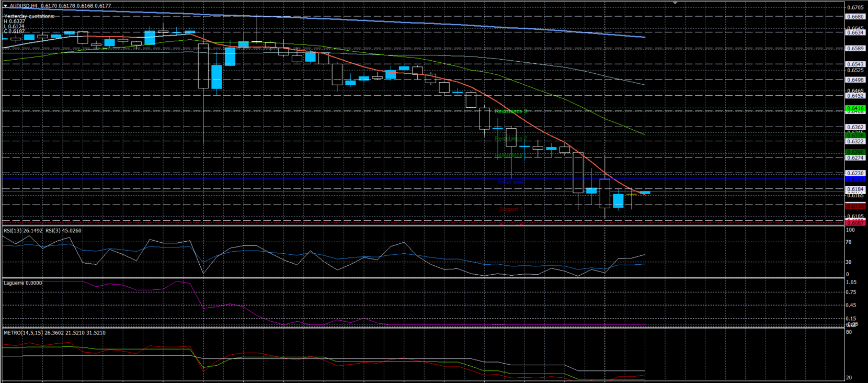Click the 0.6322 price scale label
Viewport: 868px width, 383px height.
pos(855,142)
